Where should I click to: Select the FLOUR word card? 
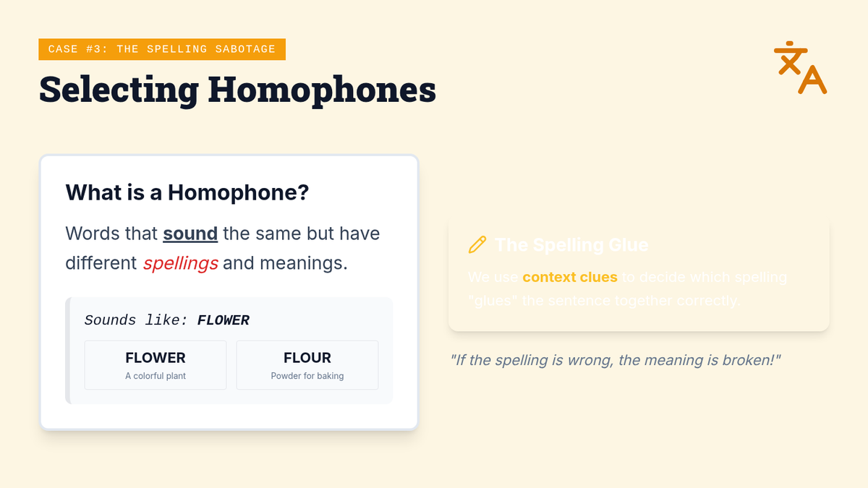click(x=307, y=365)
